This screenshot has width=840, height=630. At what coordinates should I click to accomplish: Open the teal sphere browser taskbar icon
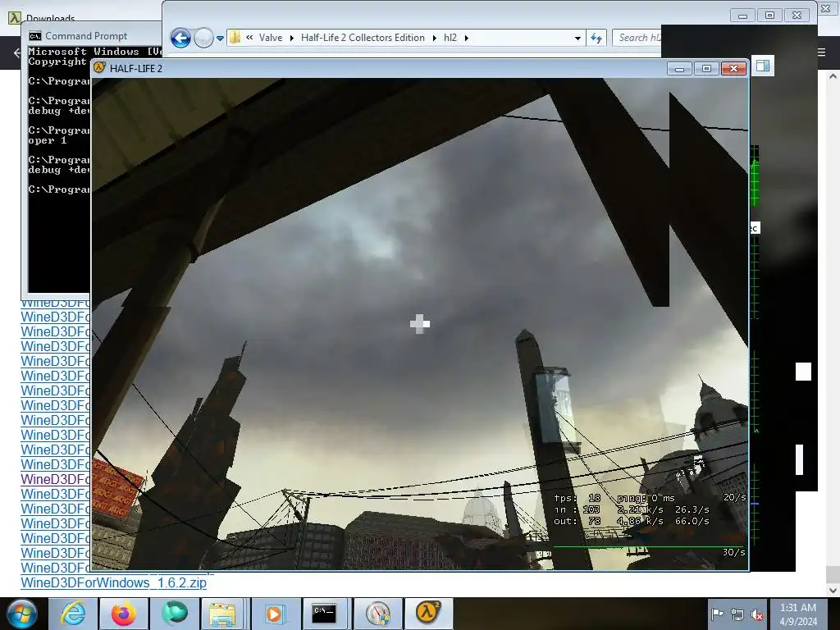click(174, 614)
